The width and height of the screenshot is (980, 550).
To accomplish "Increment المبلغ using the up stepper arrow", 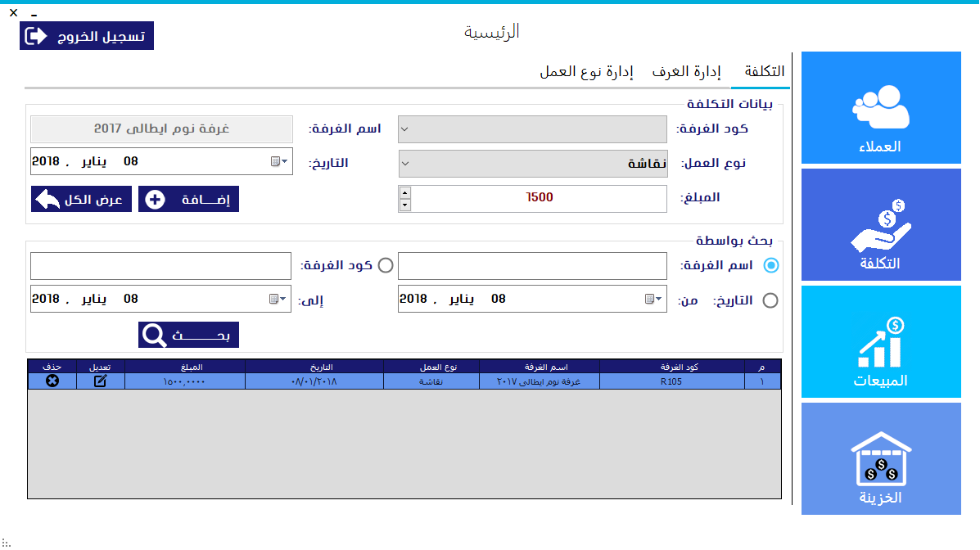I will [x=404, y=192].
